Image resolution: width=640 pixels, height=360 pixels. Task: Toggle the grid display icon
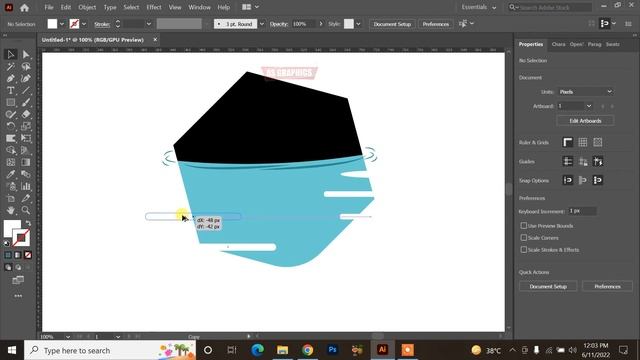[x=583, y=142]
